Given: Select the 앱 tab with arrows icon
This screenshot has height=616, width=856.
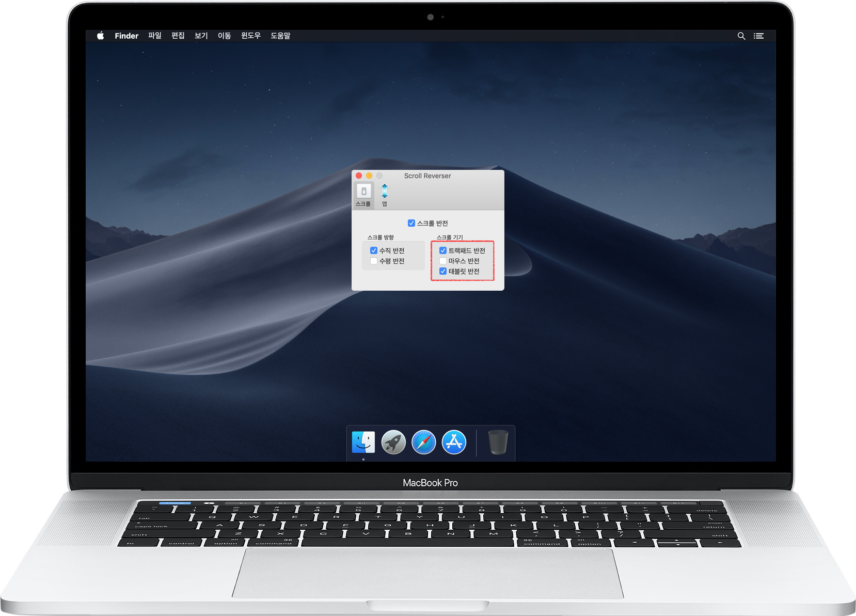Looking at the screenshot, I should (385, 195).
